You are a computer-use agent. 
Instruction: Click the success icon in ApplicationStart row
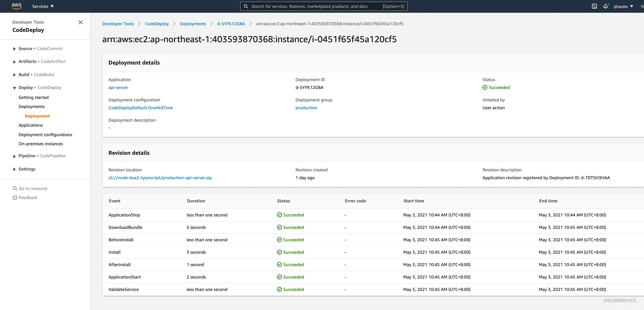(279, 277)
